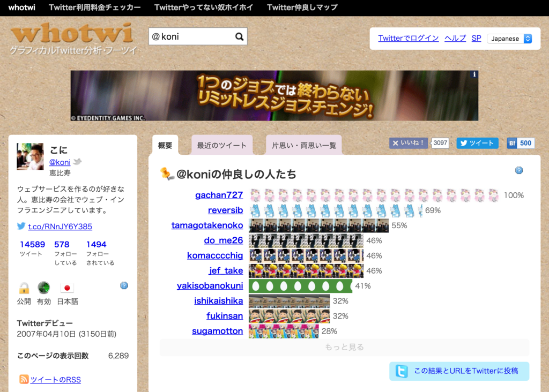The image size is (549, 392).
Task: Click the 1494 followers count
Action: (x=97, y=244)
